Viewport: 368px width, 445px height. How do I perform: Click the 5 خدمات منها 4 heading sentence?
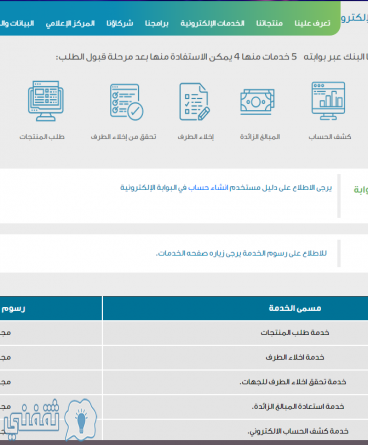click(176, 57)
